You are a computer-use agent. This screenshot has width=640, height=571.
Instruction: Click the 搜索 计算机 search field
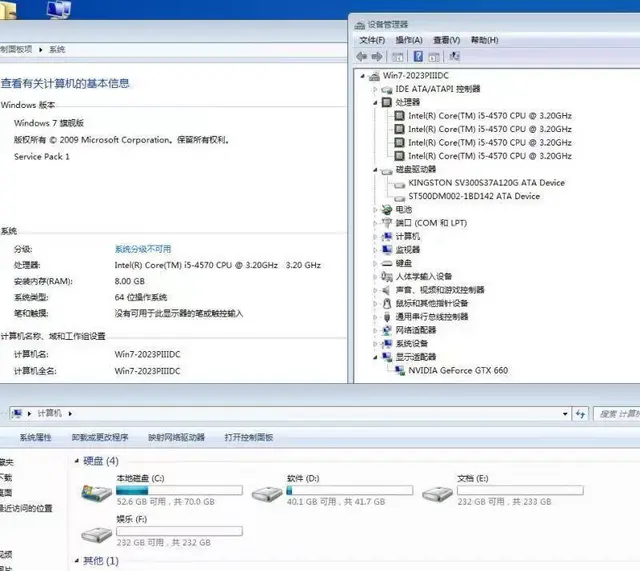tap(617, 414)
